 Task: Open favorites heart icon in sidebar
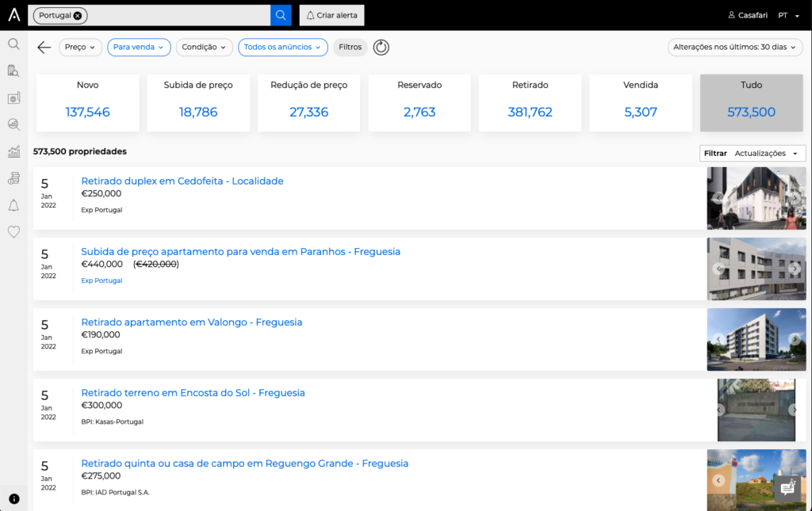pos(14,231)
